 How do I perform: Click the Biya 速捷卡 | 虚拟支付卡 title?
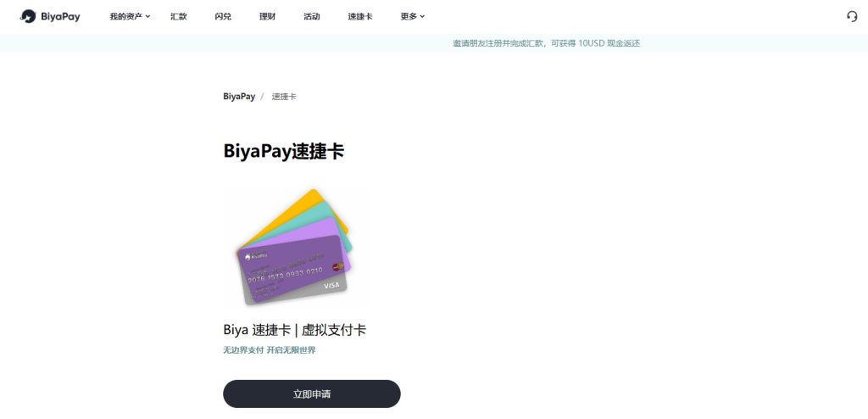click(x=294, y=330)
